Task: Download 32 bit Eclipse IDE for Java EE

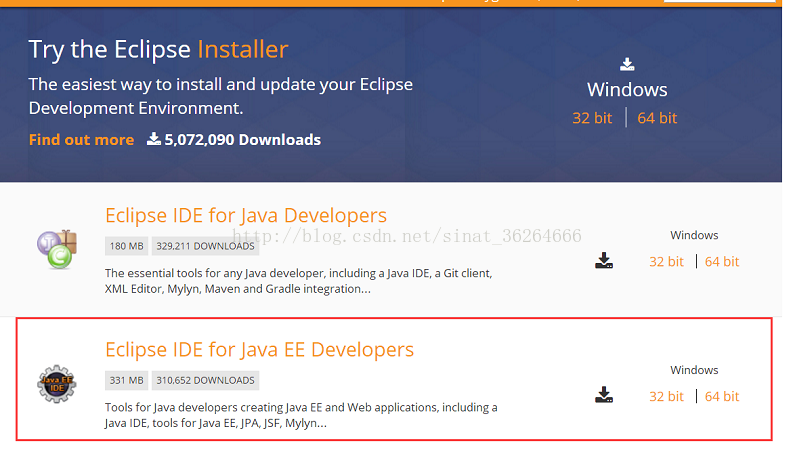Action: point(666,396)
